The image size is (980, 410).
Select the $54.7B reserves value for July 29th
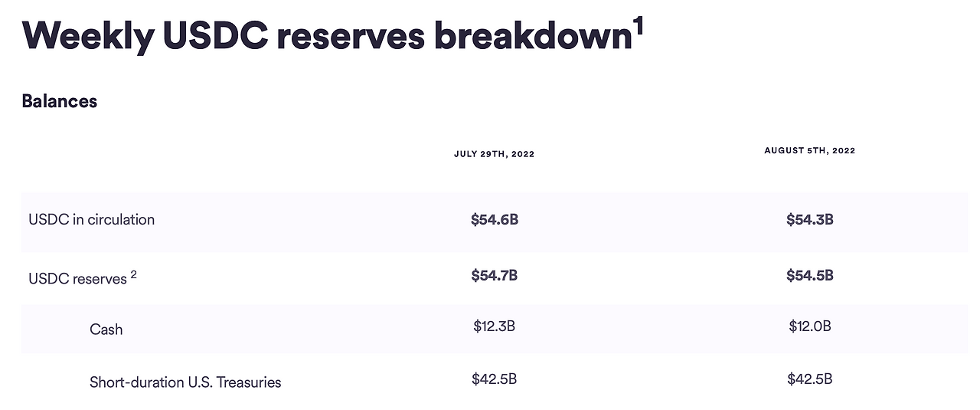495,275
